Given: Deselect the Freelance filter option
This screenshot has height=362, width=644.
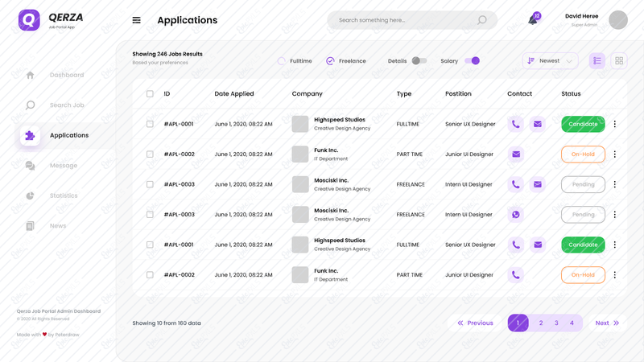Looking at the screenshot, I should pyautogui.click(x=330, y=61).
